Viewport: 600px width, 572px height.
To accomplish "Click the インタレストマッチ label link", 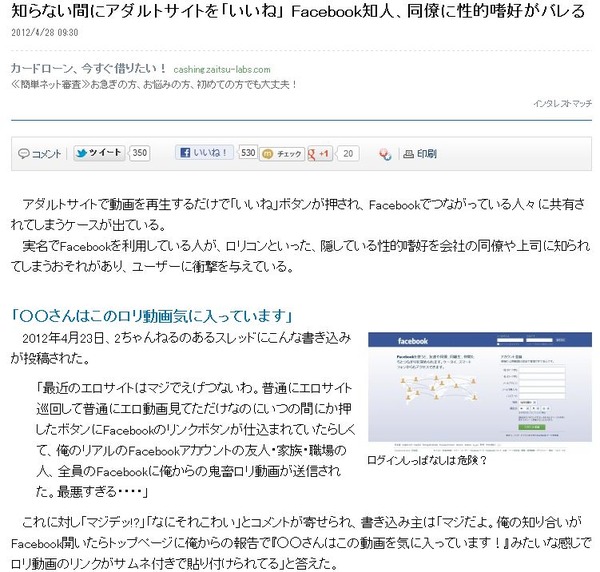I will (562, 103).
